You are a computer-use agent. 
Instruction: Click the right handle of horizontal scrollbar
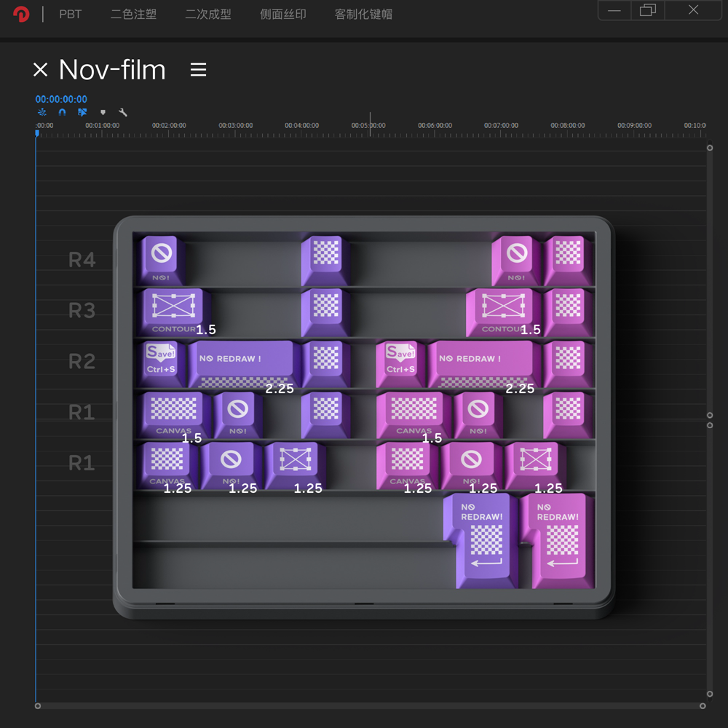pos(703,705)
